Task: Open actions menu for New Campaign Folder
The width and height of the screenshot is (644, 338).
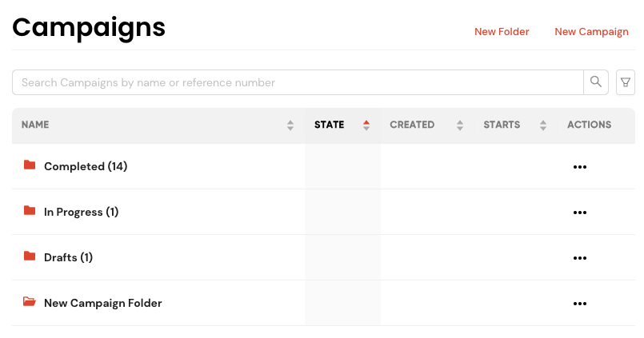Action: 579,304
